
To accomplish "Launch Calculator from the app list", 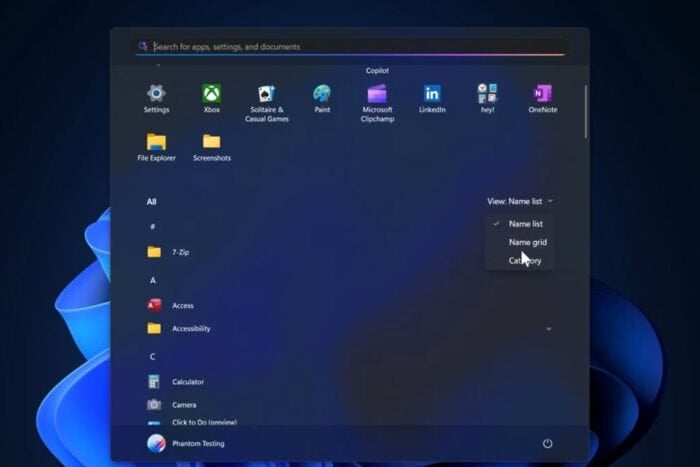I will (x=154, y=382).
